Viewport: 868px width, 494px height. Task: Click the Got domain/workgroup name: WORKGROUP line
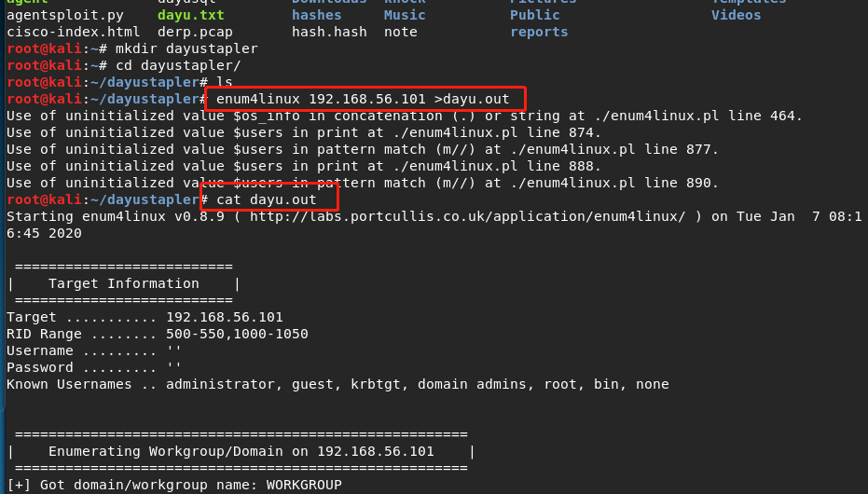coord(174,486)
